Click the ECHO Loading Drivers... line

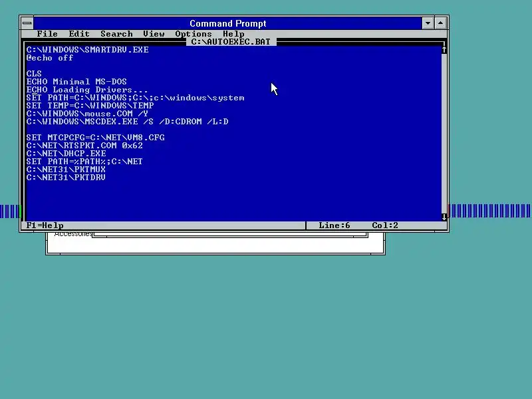tap(87, 90)
